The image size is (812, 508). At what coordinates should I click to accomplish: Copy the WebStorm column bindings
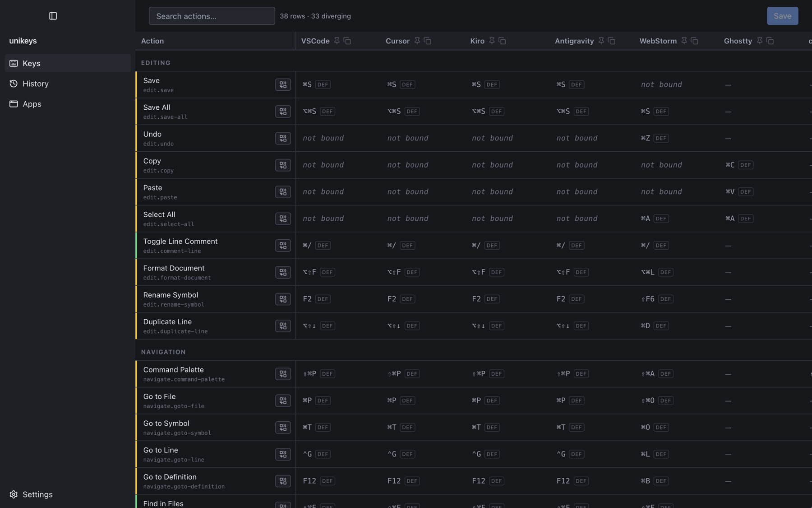[695, 41]
